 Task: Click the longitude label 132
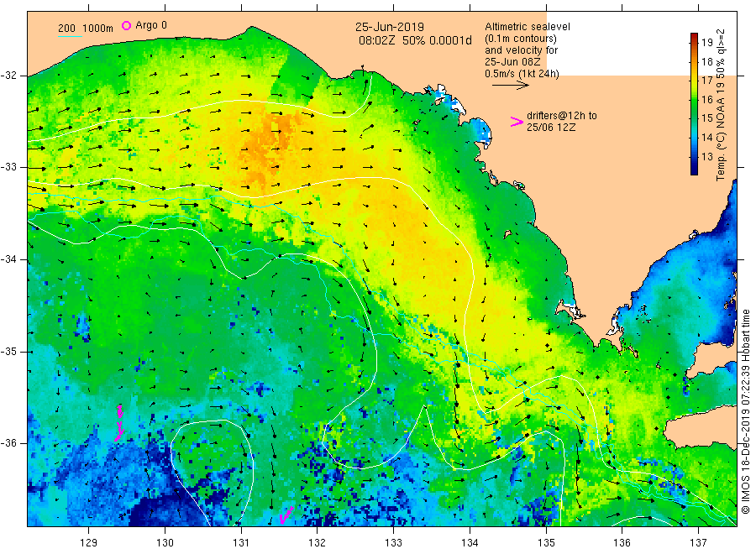tap(318, 543)
